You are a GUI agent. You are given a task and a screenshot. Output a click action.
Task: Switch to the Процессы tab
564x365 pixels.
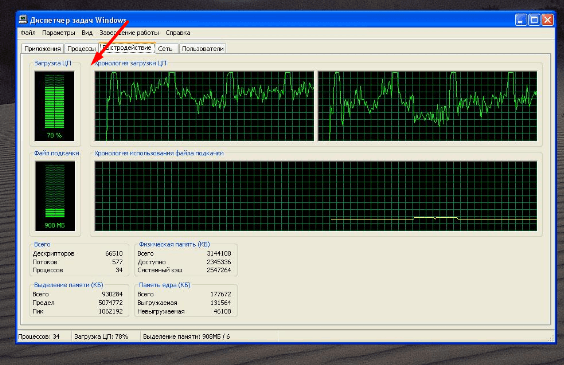coord(81,49)
